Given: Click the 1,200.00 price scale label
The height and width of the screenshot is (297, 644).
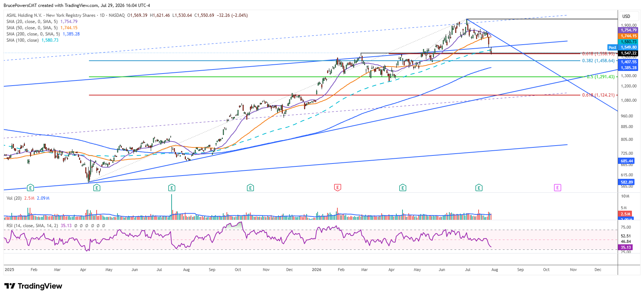Looking at the screenshot, I should click(629, 86).
